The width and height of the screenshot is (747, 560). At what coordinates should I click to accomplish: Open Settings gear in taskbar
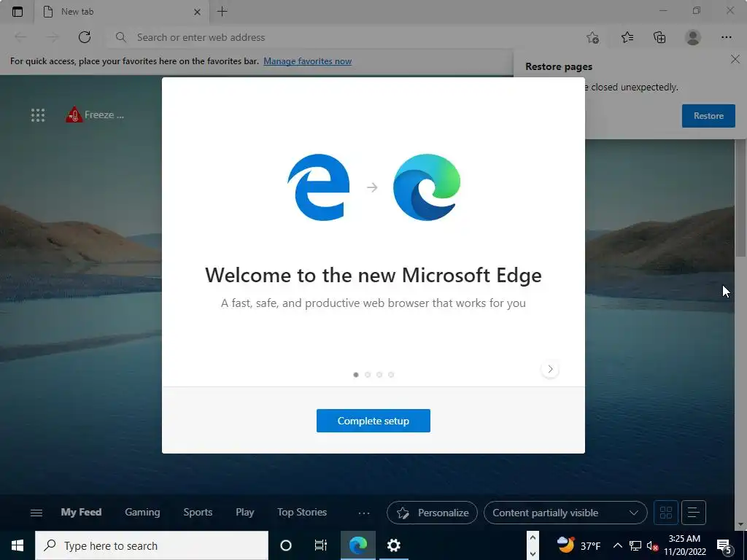click(393, 545)
